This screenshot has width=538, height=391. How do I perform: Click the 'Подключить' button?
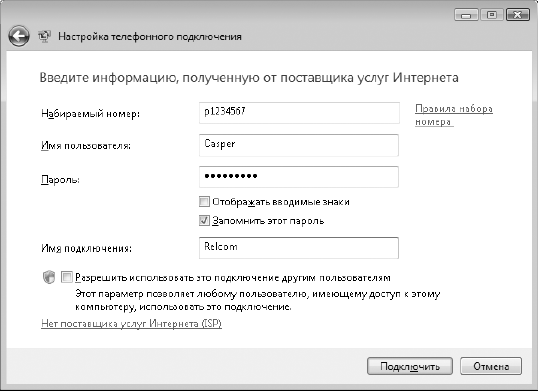[410, 366]
